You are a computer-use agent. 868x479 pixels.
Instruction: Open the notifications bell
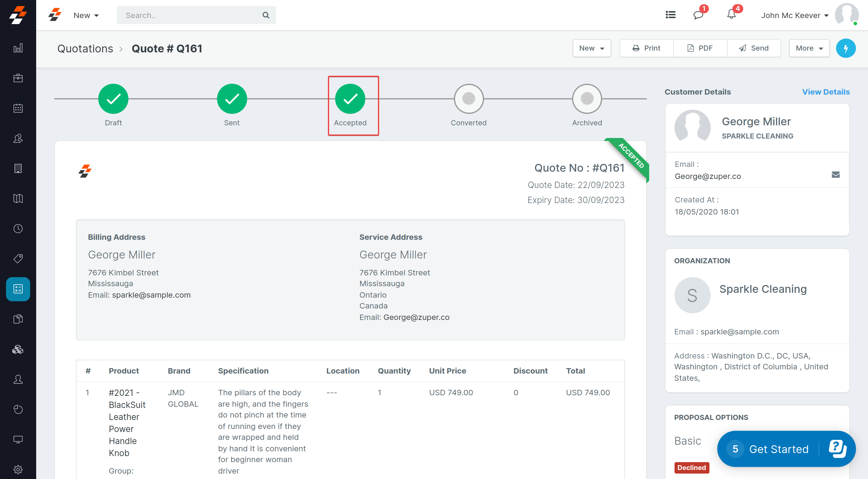(731, 15)
